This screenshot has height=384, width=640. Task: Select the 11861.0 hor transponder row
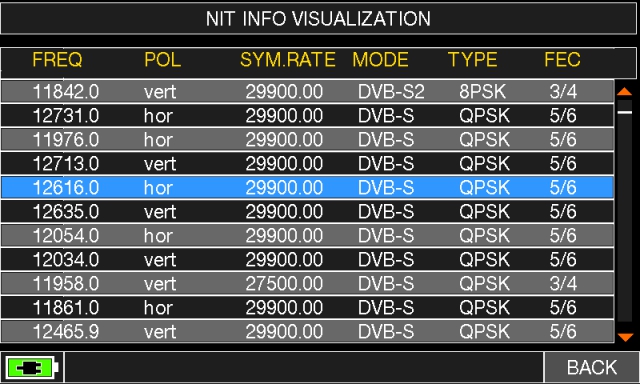pyautogui.click(x=307, y=307)
